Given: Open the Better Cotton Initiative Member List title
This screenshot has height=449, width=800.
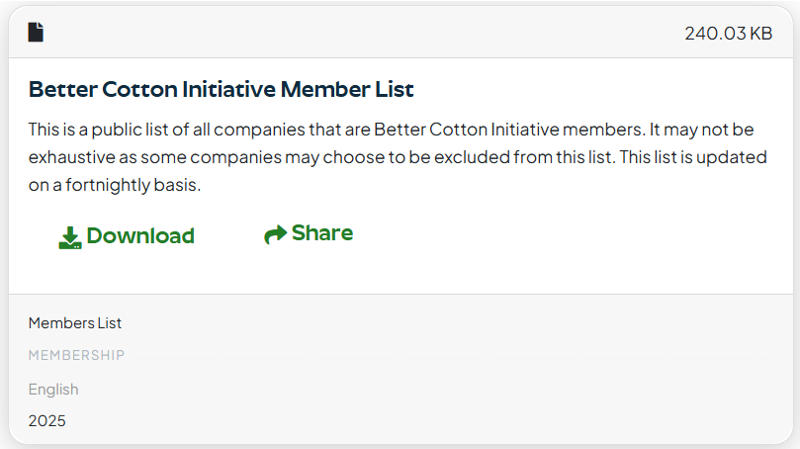Looking at the screenshot, I should click(x=221, y=89).
